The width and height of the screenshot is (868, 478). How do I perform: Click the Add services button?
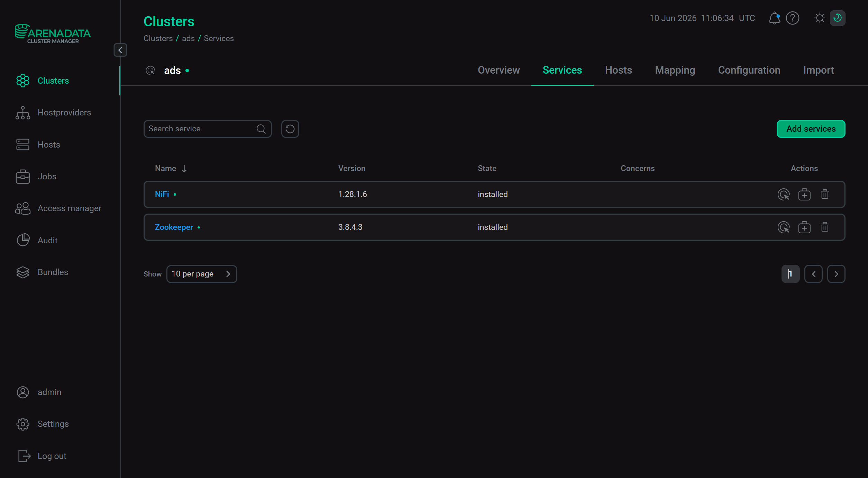(x=811, y=129)
